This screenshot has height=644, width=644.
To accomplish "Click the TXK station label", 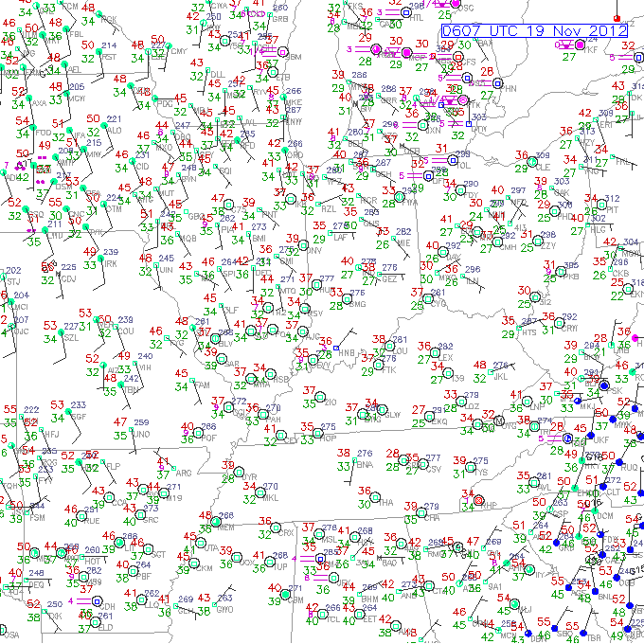I will 54,617.
